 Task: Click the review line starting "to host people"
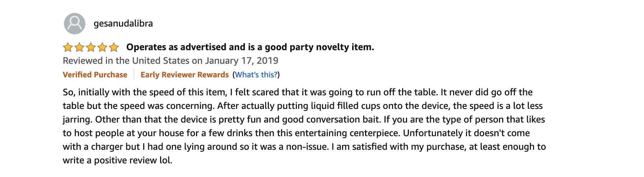click(x=296, y=133)
